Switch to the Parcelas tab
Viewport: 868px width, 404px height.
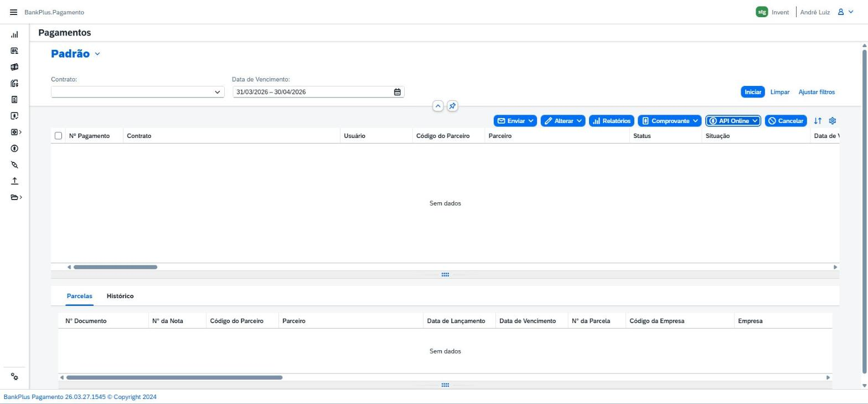pyautogui.click(x=79, y=296)
